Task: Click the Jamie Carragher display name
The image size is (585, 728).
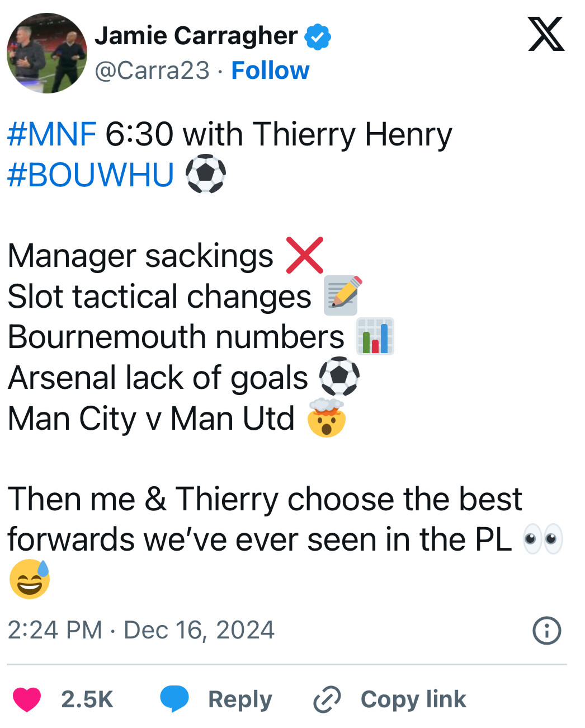Action: (x=196, y=36)
